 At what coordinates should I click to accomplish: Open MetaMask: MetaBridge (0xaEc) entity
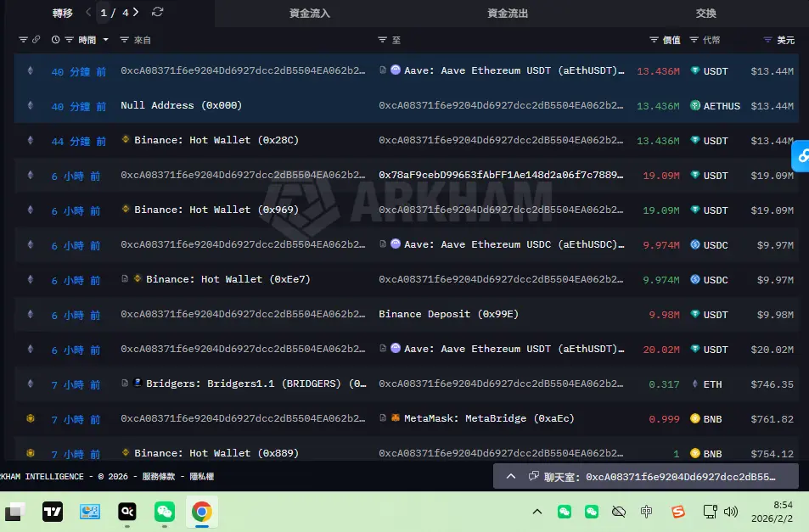coord(489,418)
